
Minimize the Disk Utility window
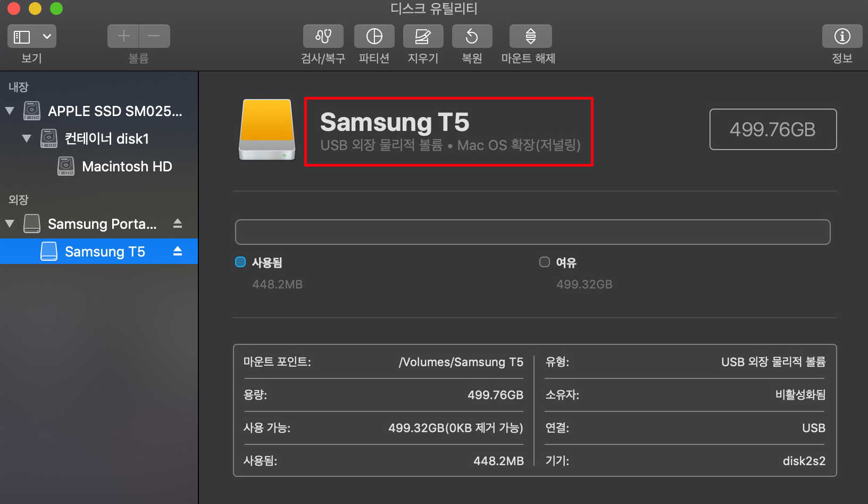pyautogui.click(x=35, y=9)
